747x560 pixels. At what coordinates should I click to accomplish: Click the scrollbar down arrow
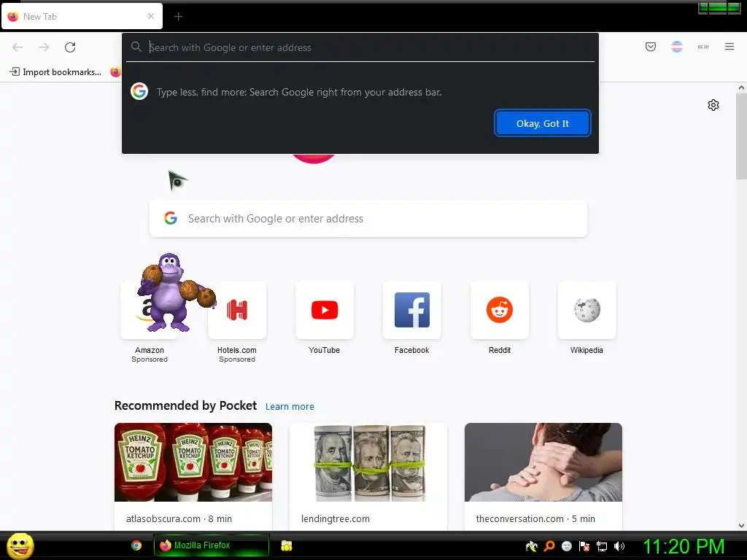[x=741, y=526]
